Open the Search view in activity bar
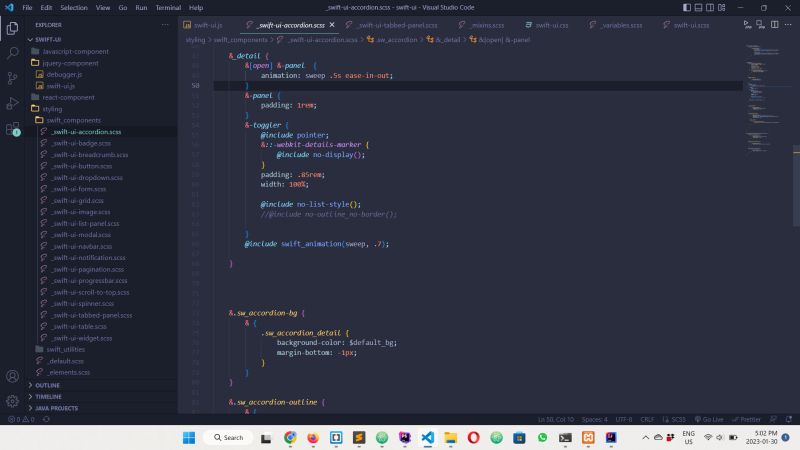The image size is (800, 450). [12, 53]
